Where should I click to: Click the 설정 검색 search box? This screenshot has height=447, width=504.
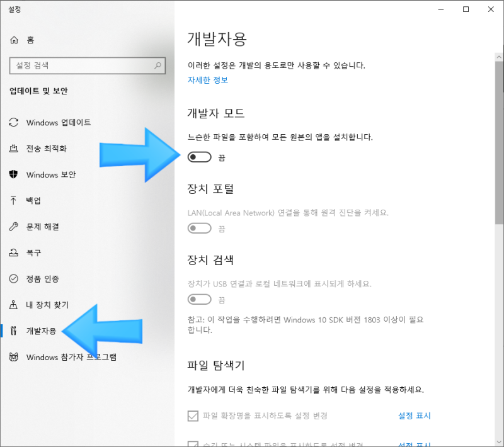(x=87, y=65)
